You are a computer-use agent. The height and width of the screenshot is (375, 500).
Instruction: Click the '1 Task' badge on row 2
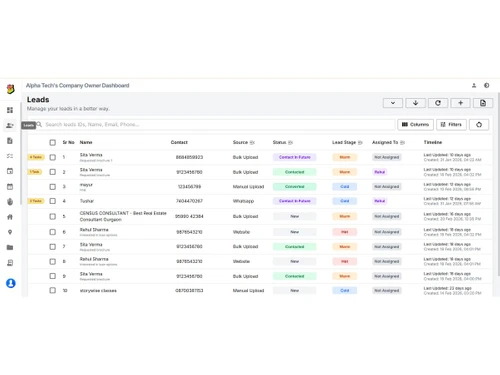click(x=35, y=172)
